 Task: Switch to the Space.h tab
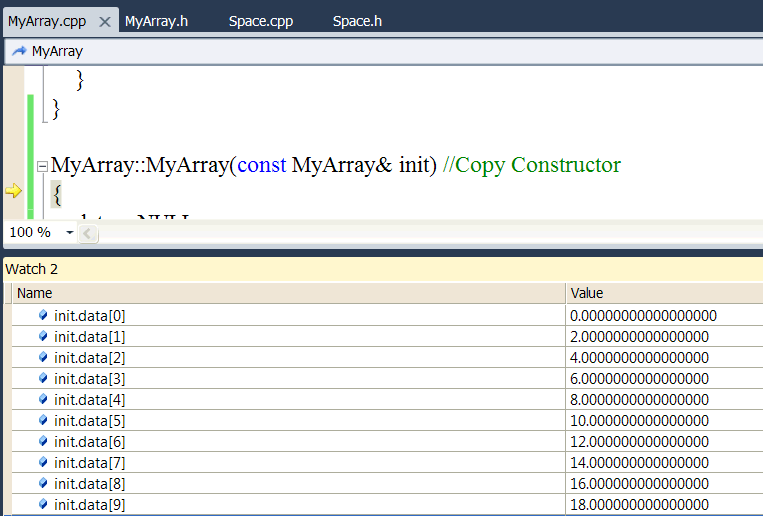click(357, 21)
